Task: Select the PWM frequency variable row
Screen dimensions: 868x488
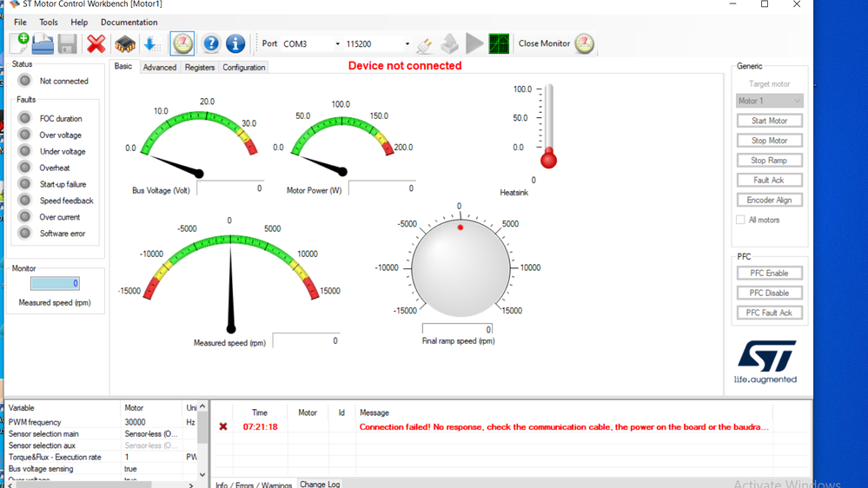Action: click(102, 422)
